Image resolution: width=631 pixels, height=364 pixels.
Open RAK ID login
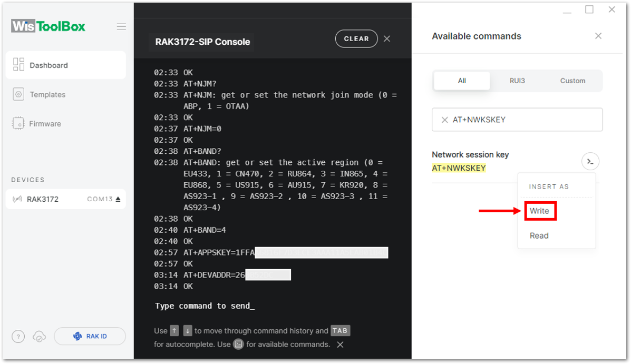(x=90, y=336)
